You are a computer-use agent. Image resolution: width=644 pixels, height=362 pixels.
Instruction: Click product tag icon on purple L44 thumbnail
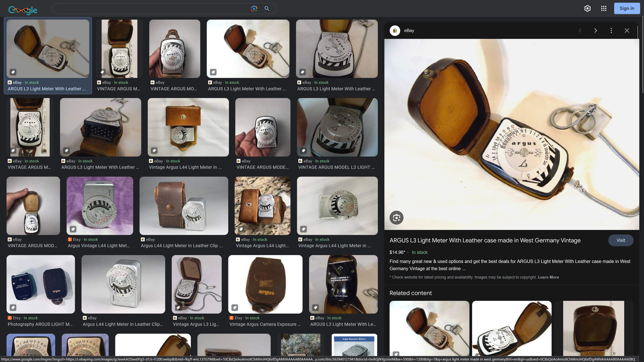(x=73, y=229)
